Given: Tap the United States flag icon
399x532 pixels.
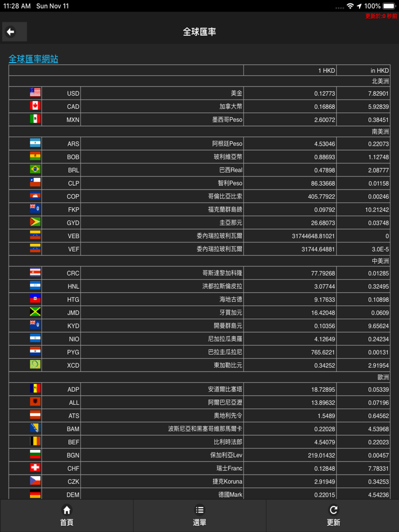Looking at the screenshot, I should (35, 93).
